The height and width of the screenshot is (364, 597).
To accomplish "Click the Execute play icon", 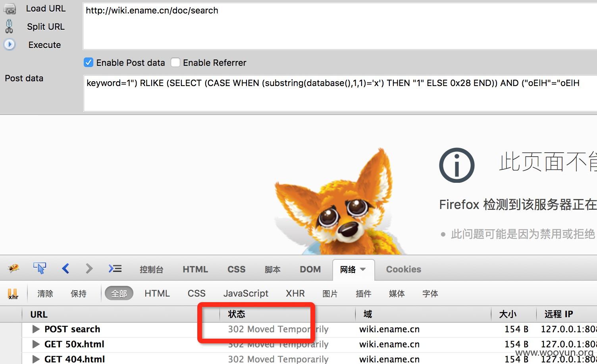I will tap(10, 44).
